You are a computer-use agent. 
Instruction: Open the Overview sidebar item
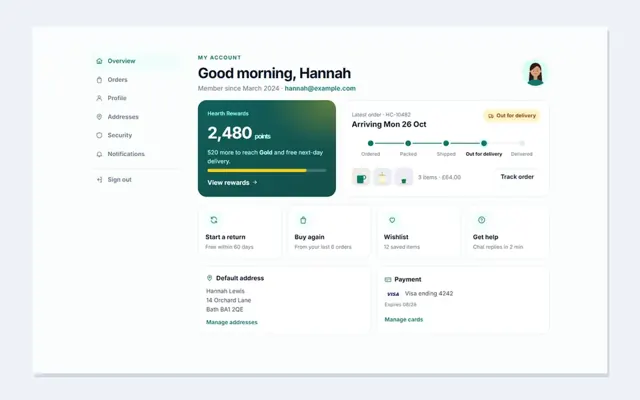tap(136, 61)
